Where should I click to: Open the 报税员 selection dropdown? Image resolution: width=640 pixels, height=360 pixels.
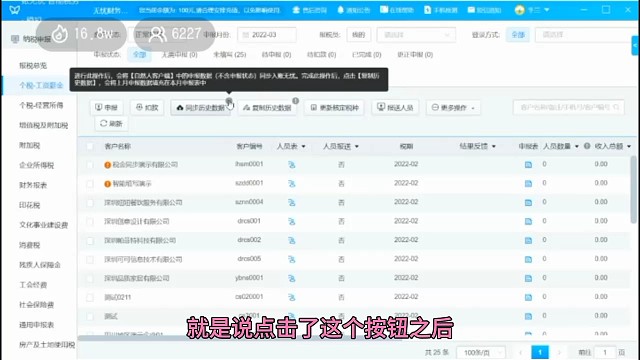pyautogui.click(x=416, y=35)
